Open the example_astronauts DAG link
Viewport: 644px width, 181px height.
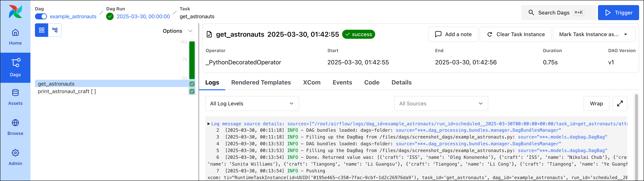[73, 16]
